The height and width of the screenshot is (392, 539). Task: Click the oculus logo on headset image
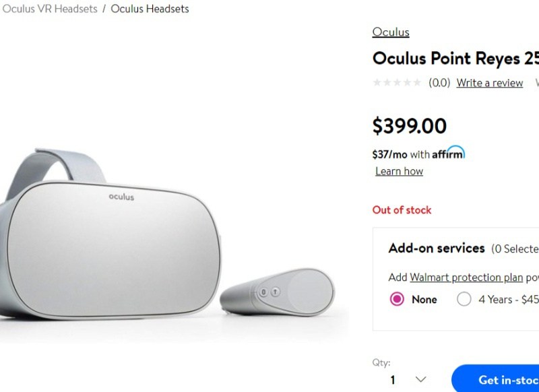pyautogui.click(x=121, y=197)
